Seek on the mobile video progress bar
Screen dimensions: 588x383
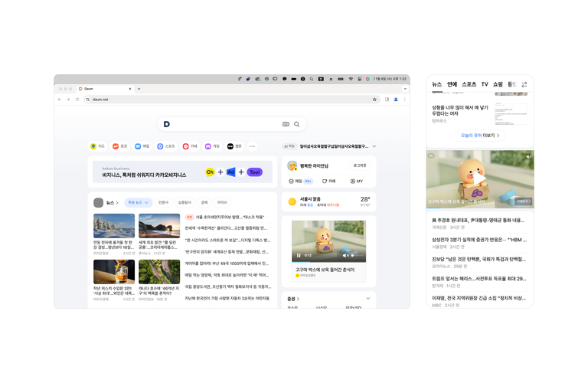[480, 208]
